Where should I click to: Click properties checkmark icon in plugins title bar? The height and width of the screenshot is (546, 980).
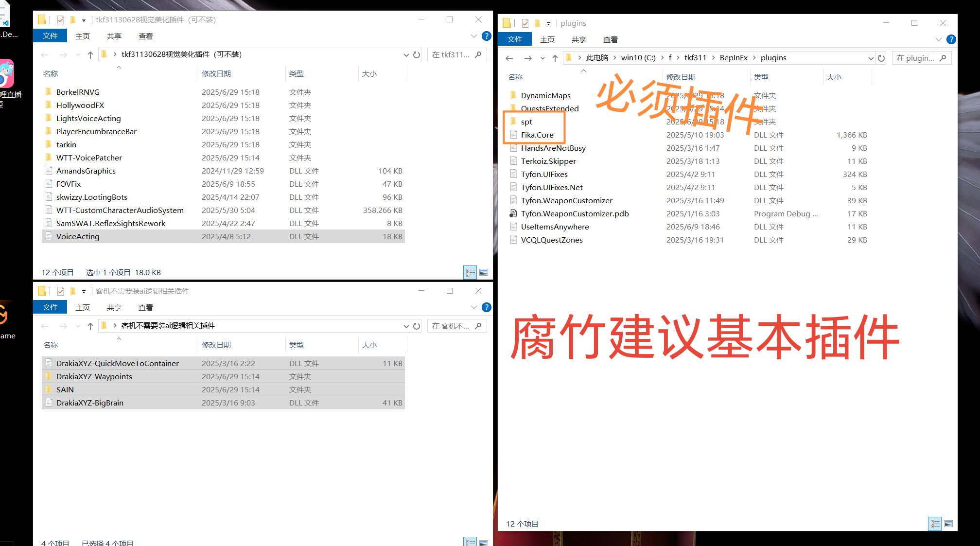(x=525, y=23)
